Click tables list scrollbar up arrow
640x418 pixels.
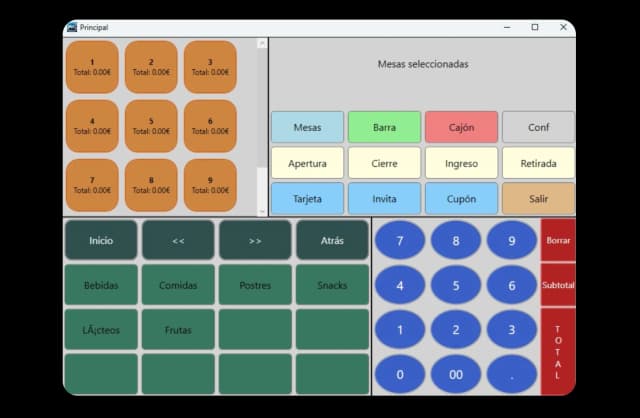click(x=262, y=43)
